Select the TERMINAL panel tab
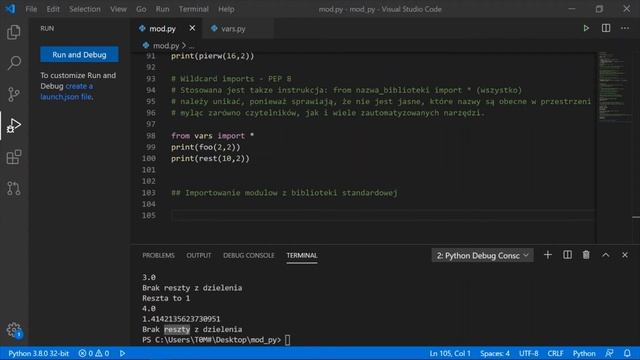 pyautogui.click(x=302, y=256)
